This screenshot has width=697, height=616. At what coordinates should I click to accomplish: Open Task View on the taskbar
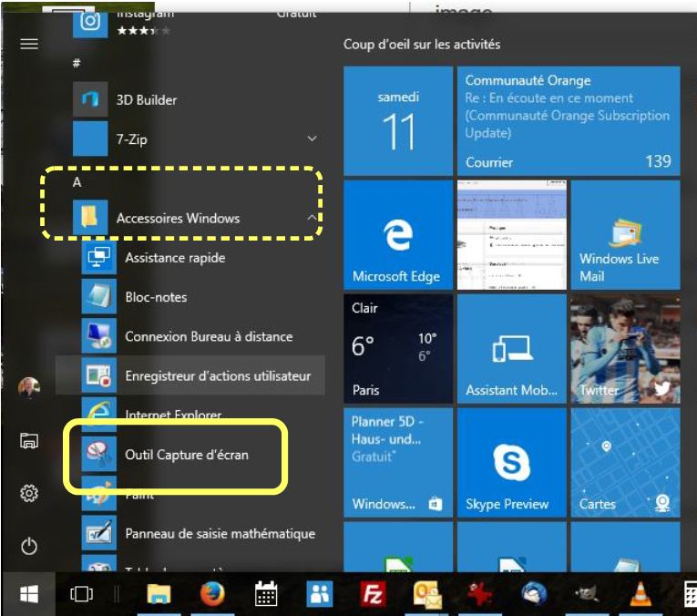[81, 594]
